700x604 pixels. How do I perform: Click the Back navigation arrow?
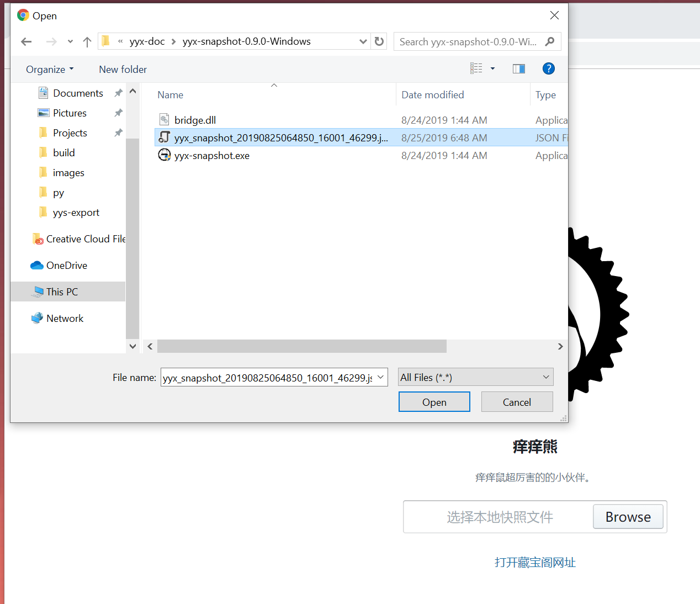26,42
